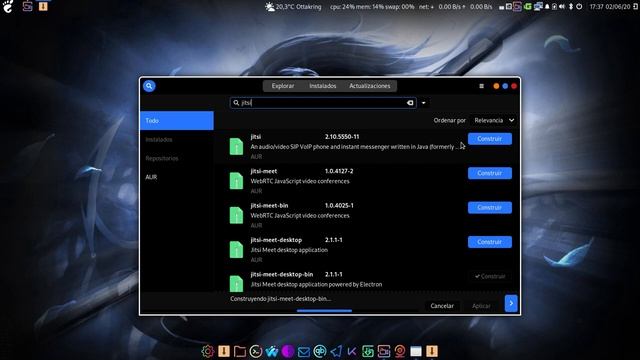This screenshot has height=360, width=640.
Task: Click the top panel download arrow icon
Action: (x=43, y=6)
